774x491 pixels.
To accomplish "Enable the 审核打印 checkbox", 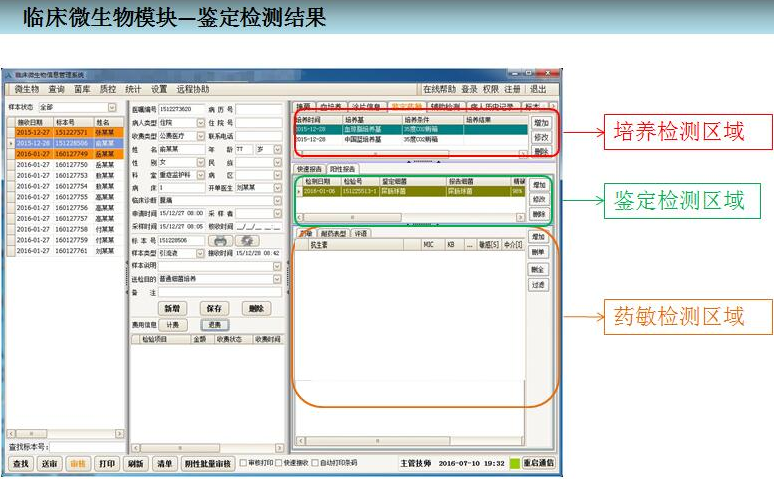I will (243, 464).
